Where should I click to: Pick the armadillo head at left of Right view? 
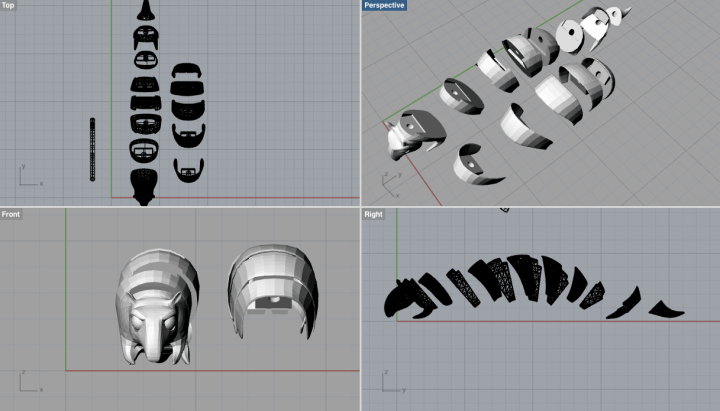point(407,293)
